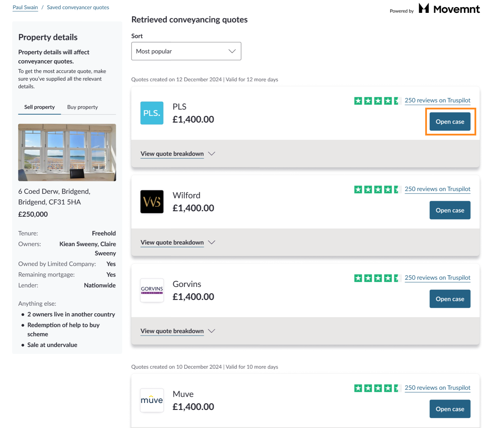Open case with PLS
The image size is (504, 428).
450,122
